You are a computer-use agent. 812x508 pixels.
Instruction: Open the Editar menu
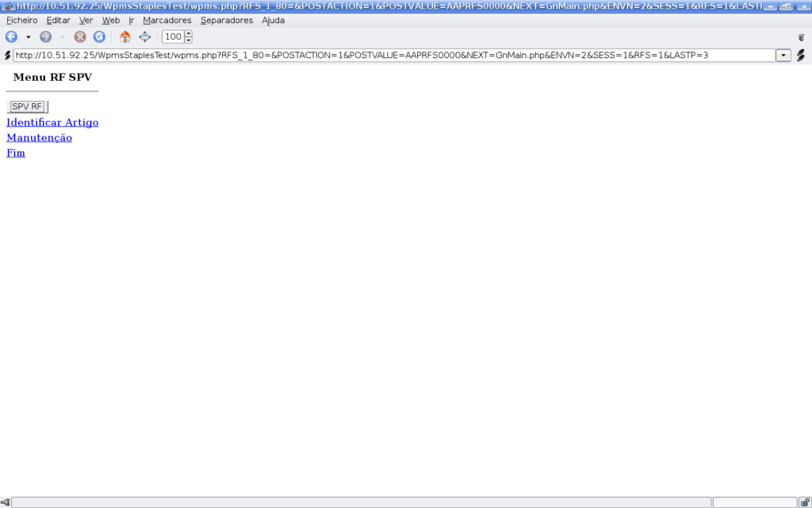pyautogui.click(x=58, y=20)
